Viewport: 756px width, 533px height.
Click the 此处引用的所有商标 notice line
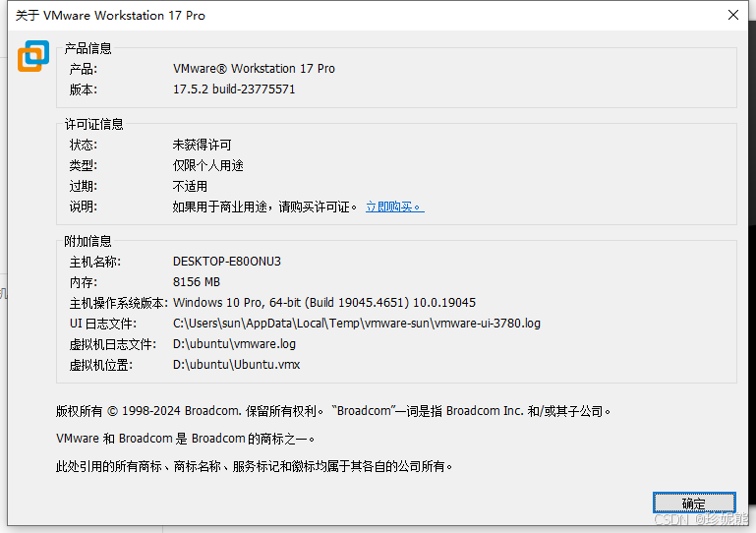point(254,466)
